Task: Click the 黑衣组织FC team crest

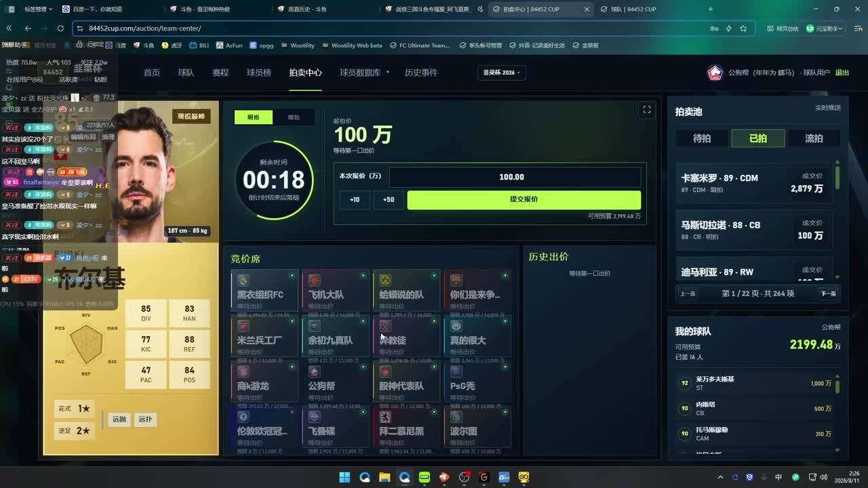Action: pyautogui.click(x=243, y=281)
